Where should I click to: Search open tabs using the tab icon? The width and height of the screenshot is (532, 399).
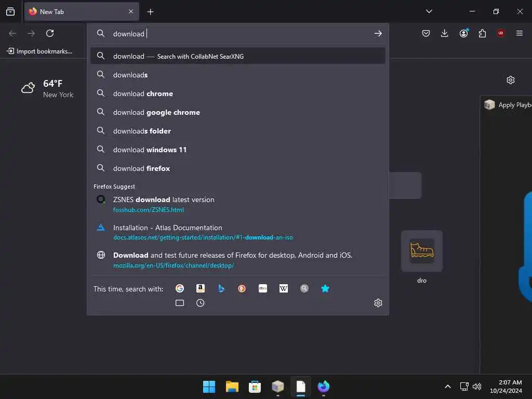[x=179, y=303]
